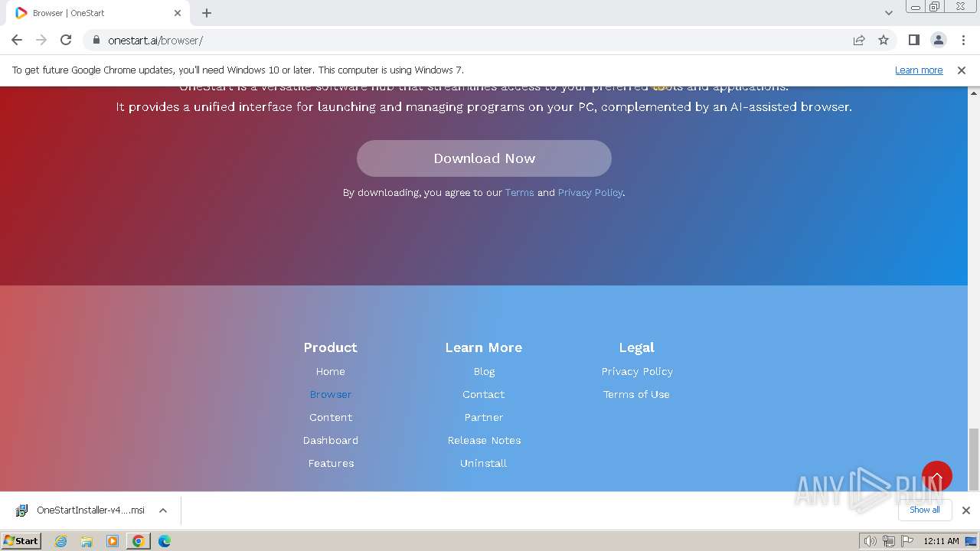The width and height of the screenshot is (980, 551).
Task: Click the site lock icon
Action: [96, 40]
